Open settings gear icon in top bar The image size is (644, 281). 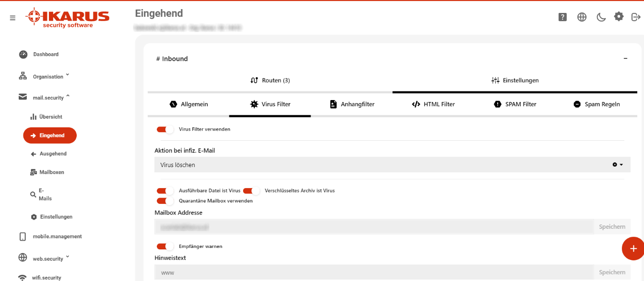(619, 17)
